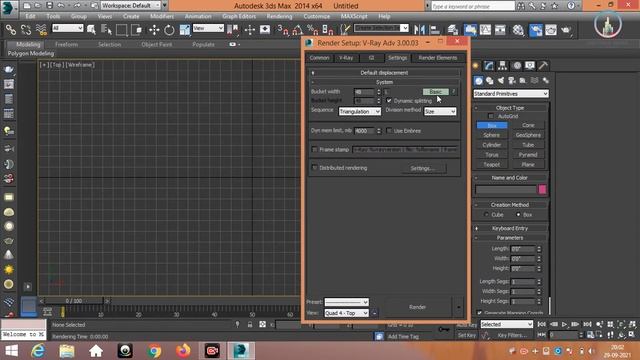Choose the Rectangular Selection Region tool
Viewport: 640px width, 360px height.
[122, 30]
